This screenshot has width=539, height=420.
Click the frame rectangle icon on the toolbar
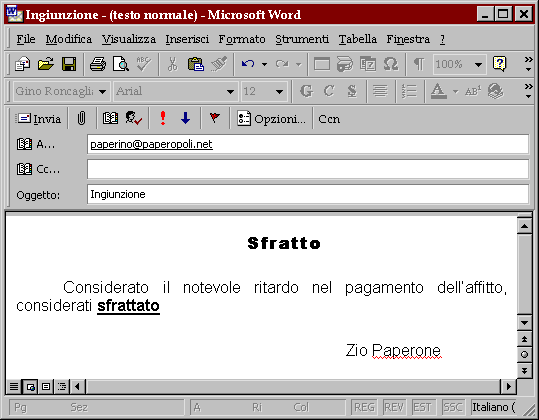click(322, 64)
